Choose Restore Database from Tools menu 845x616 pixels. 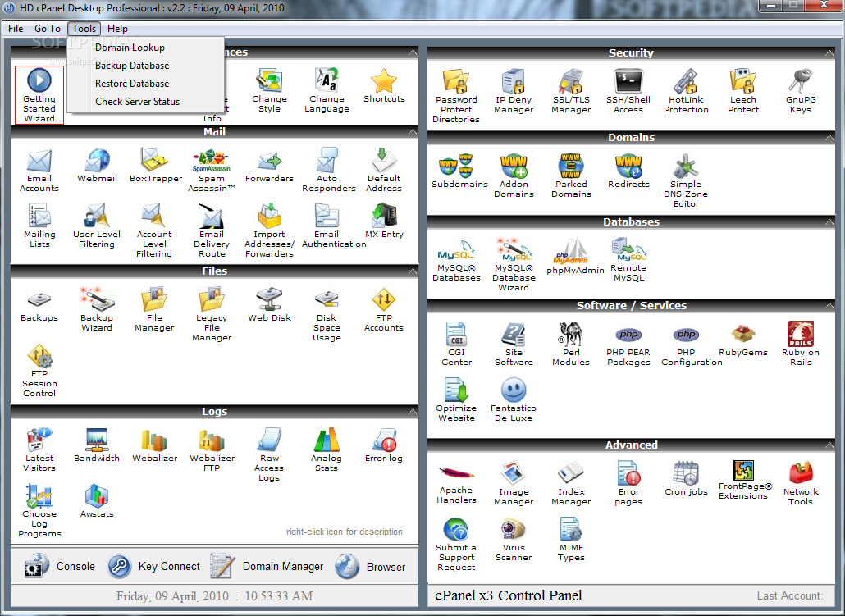pos(132,84)
